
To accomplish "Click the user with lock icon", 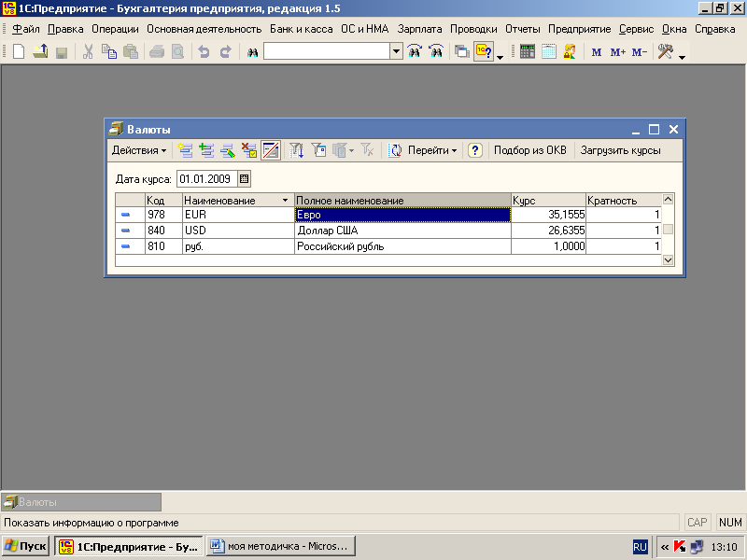I will (x=570, y=51).
